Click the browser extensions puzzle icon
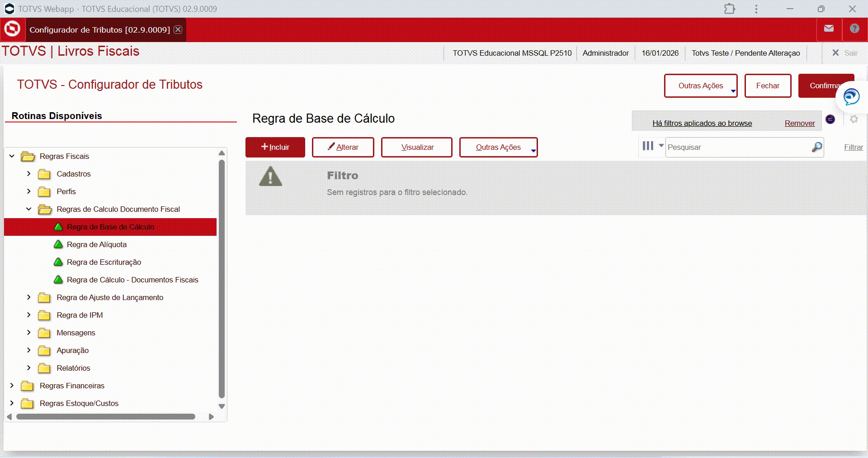The width and height of the screenshot is (868, 458). 730,9
